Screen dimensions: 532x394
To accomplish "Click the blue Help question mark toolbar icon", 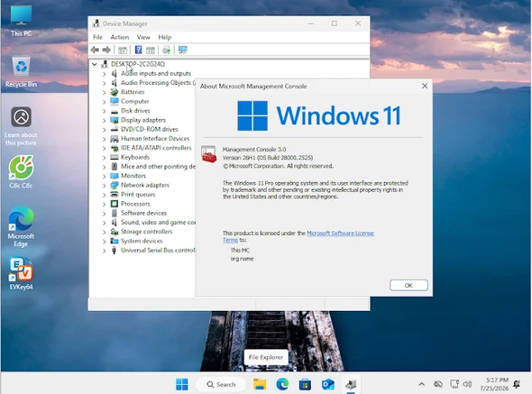I will [x=139, y=50].
